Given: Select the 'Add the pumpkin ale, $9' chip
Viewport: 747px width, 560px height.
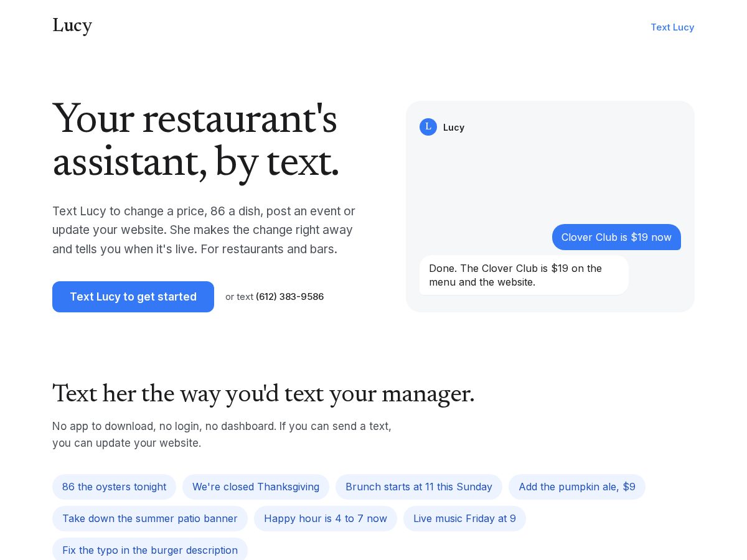Looking at the screenshot, I should pyautogui.click(x=577, y=487).
